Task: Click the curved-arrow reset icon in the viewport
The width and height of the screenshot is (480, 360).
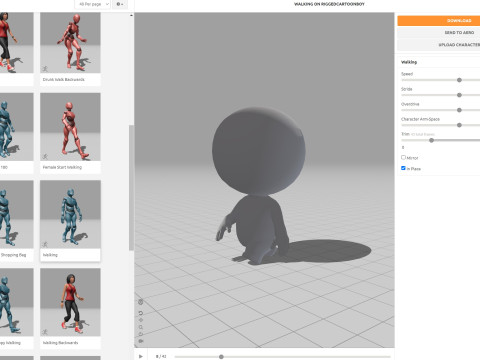Action: pyautogui.click(x=141, y=313)
